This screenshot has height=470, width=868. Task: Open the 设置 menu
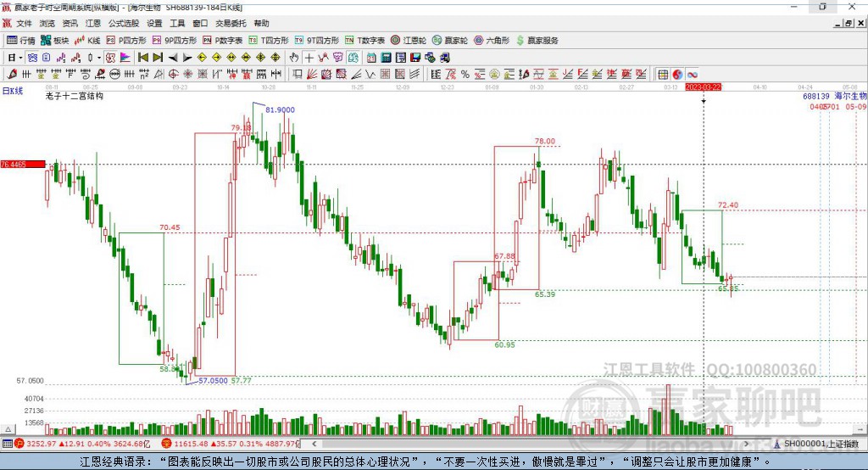point(154,23)
